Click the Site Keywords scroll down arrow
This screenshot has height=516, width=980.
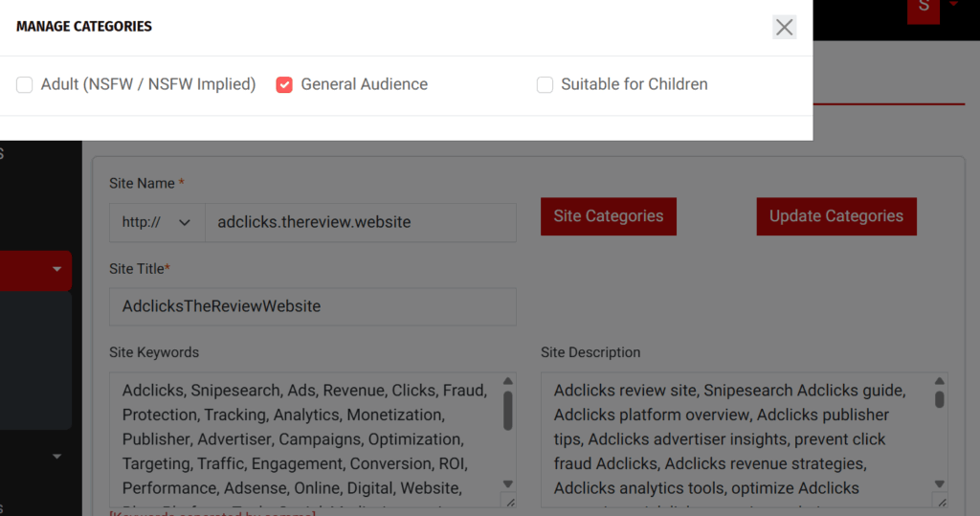coord(507,484)
